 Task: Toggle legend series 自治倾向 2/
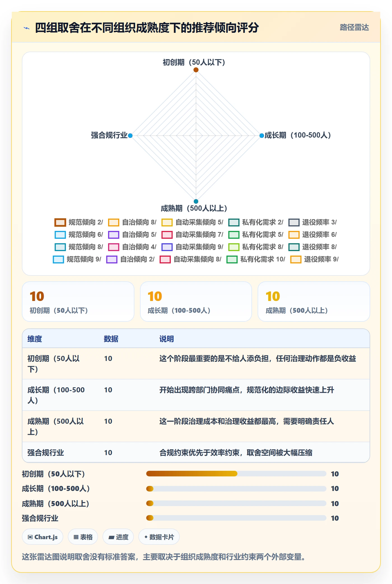point(130,259)
